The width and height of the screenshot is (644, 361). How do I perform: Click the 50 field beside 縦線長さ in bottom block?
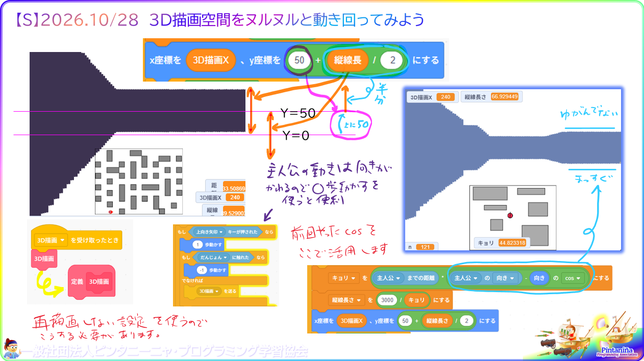coord(406,321)
